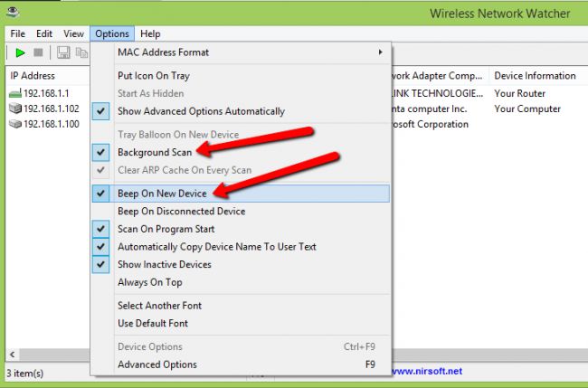The width and height of the screenshot is (588, 388).
Task: Enable Always On Top
Action: (241, 282)
